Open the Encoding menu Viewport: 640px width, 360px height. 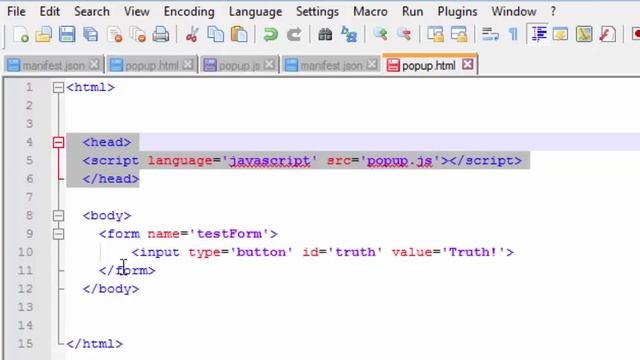189,11
